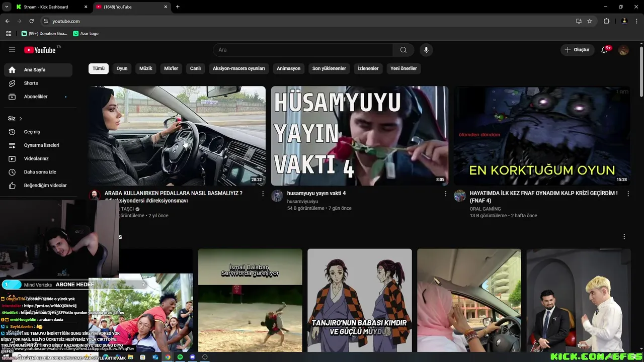Screen dimensions: 644x362
Task: Open the driving pedals video thumbnail
Action: tap(177, 136)
